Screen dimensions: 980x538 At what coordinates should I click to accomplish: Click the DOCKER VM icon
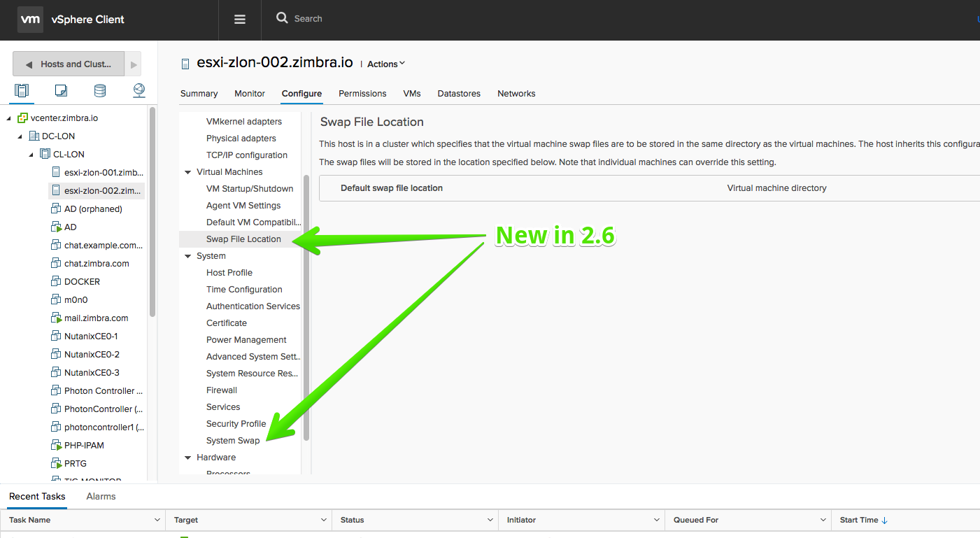tap(57, 282)
